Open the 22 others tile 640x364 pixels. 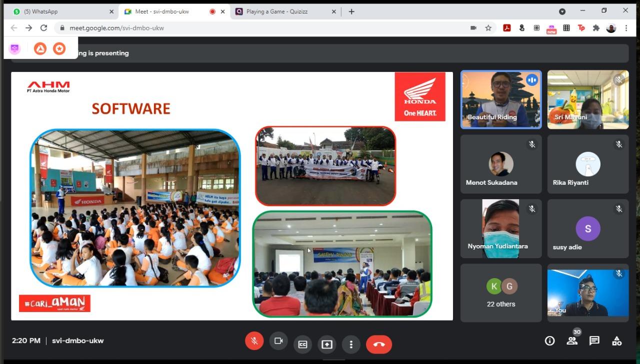pos(501,293)
